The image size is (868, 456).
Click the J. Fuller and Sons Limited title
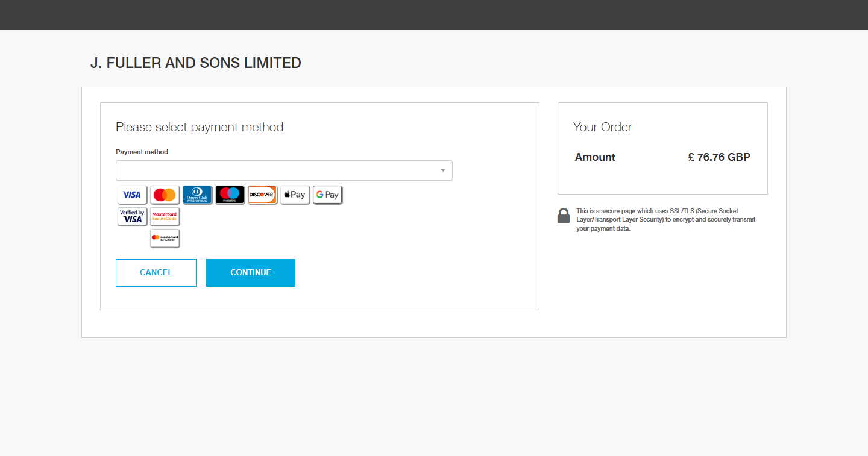click(196, 63)
